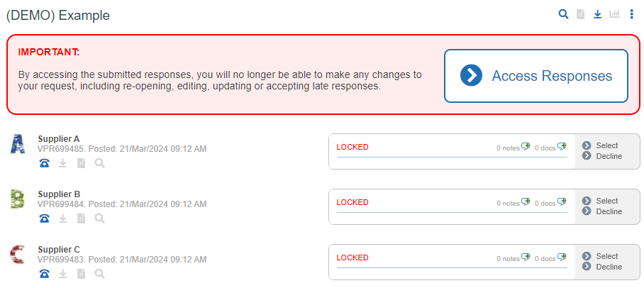Click the download icon in top toolbar
The image size is (644, 288).
598,14
